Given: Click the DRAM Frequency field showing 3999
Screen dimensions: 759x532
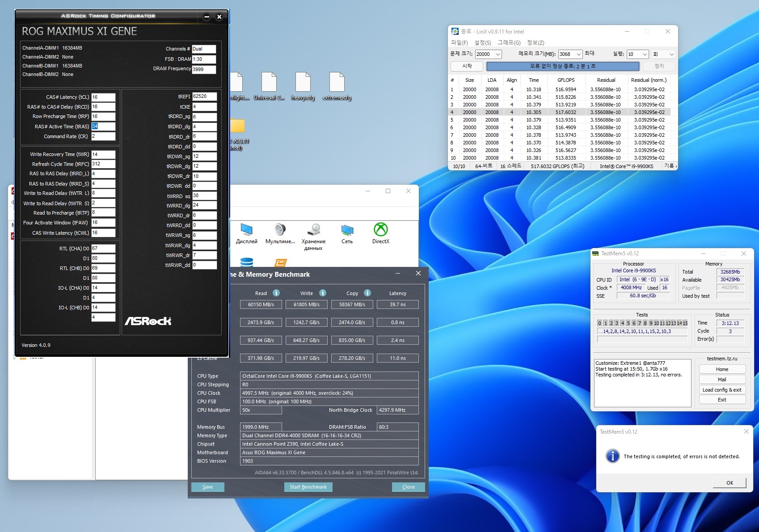Looking at the screenshot, I should click(204, 69).
